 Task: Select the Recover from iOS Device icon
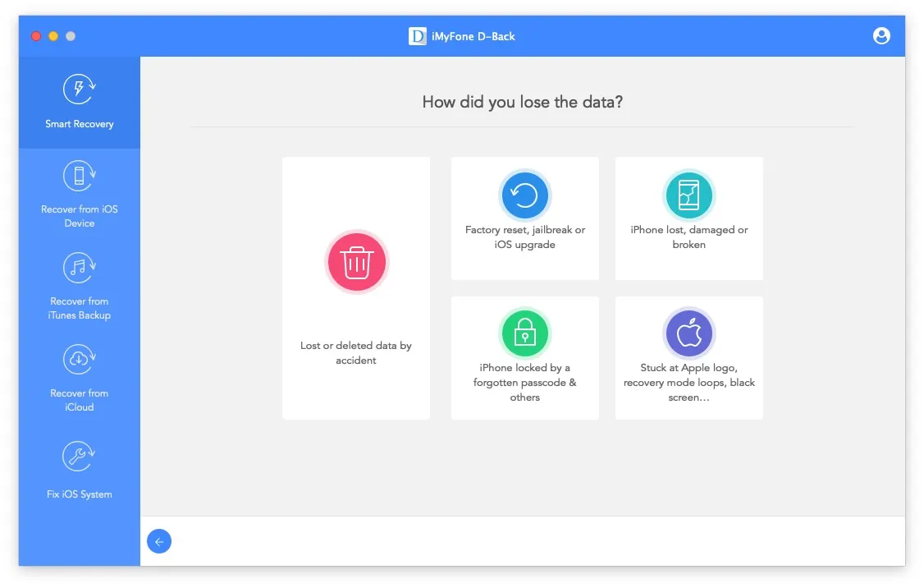point(80,175)
